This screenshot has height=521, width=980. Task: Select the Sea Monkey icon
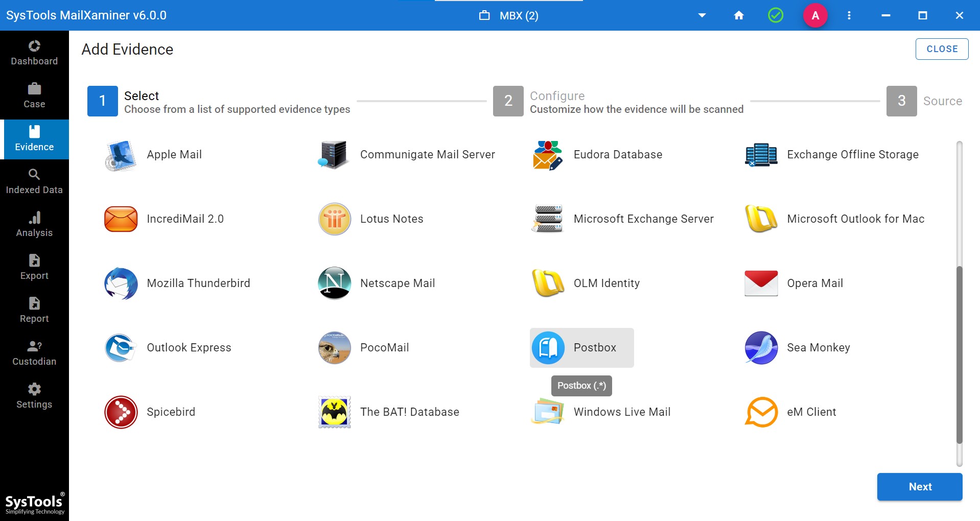(x=761, y=348)
